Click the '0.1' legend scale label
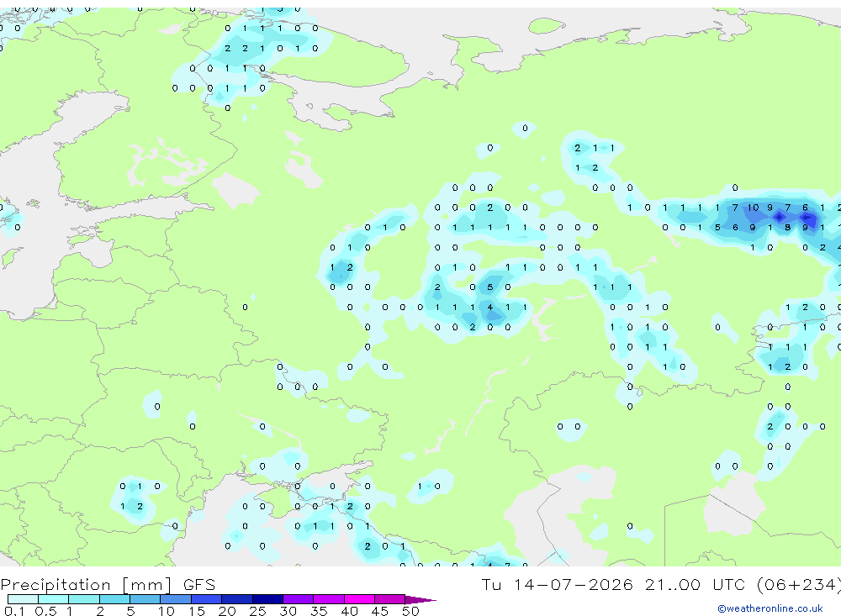 [14, 611]
